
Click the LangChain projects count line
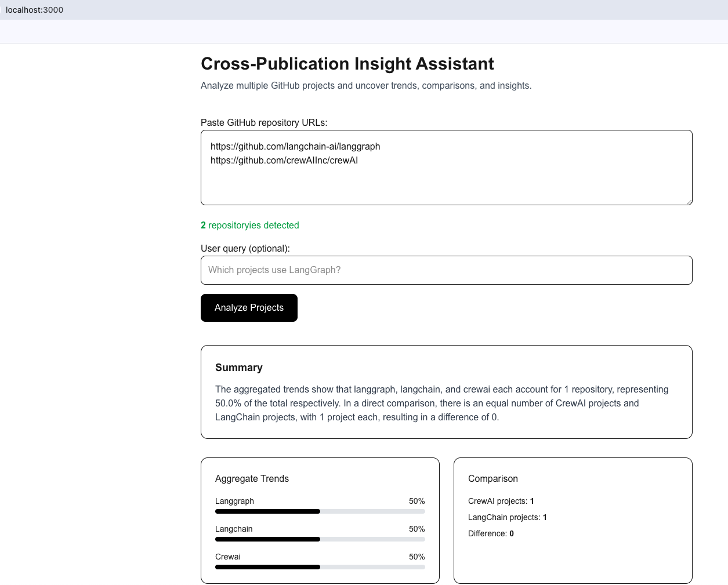[507, 517]
